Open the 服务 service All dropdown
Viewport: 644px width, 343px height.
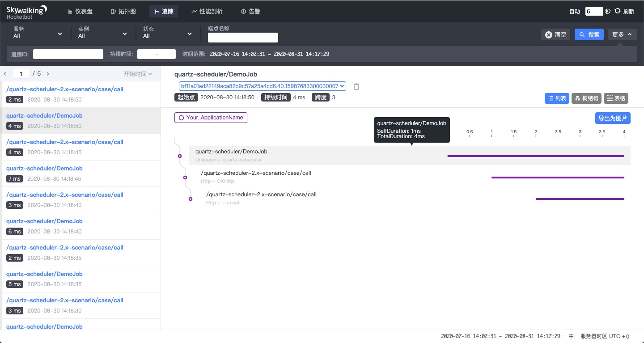pos(36,34)
